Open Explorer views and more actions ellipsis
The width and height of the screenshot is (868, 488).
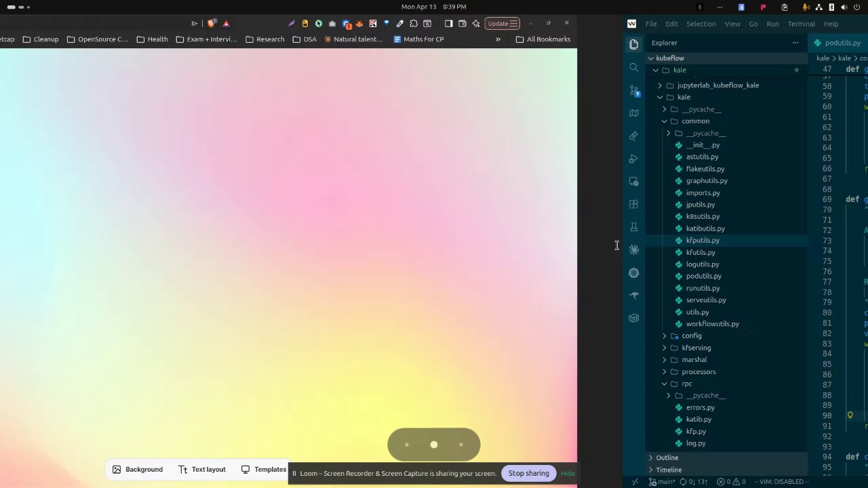tap(795, 43)
